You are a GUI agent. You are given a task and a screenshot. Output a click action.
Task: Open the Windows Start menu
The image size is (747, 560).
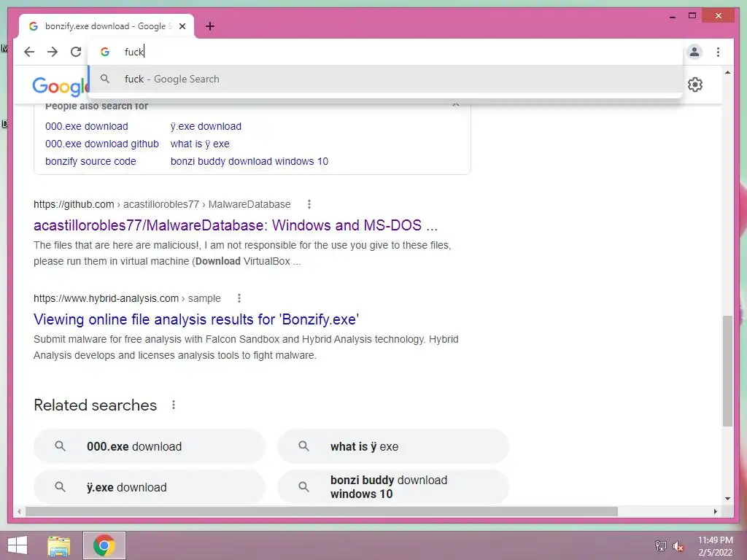18,545
